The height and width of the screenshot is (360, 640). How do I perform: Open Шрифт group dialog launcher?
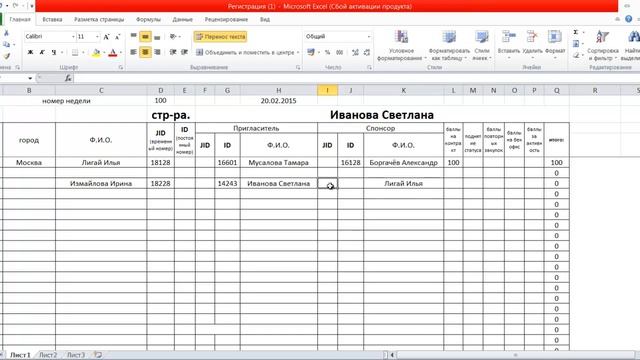click(x=121, y=67)
